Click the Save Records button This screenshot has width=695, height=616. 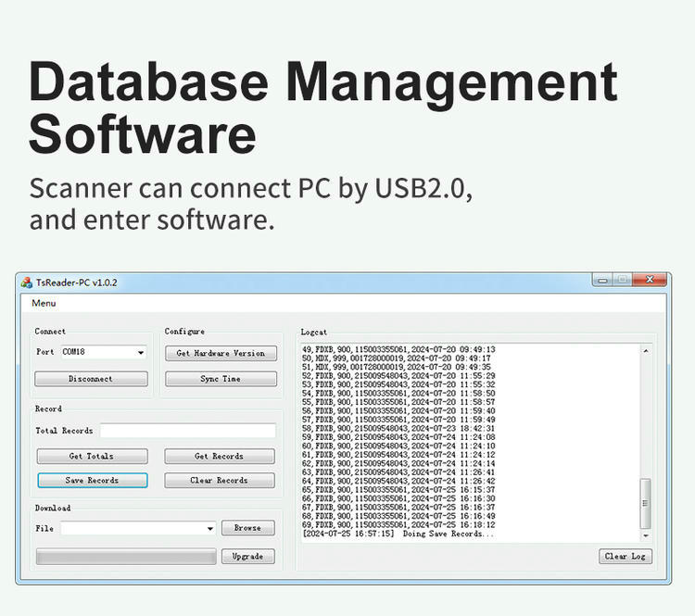(92, 481)
